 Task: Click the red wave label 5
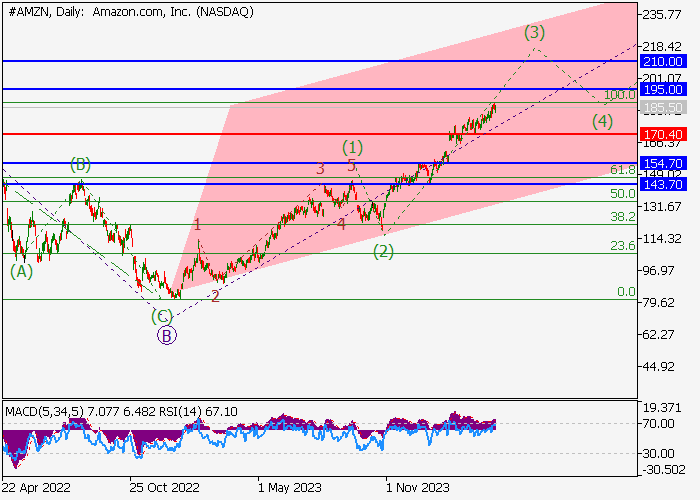[x=351, y=165]
